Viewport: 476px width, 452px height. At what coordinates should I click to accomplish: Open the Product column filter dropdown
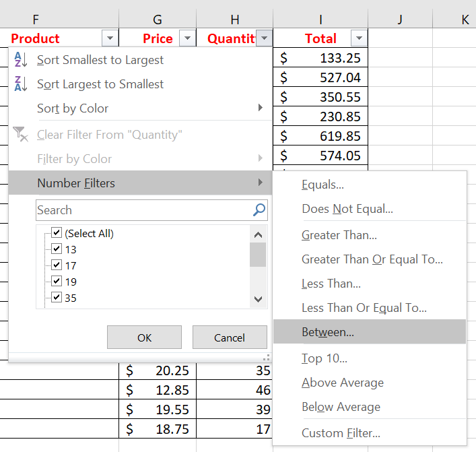click(x=109, y=38)
